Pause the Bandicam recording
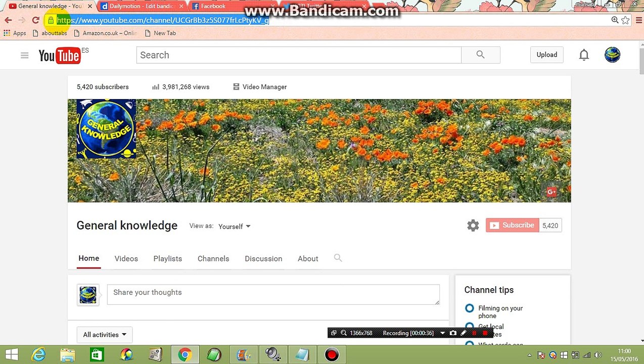This screenshot has height=364, width=644. click(474, 333)
